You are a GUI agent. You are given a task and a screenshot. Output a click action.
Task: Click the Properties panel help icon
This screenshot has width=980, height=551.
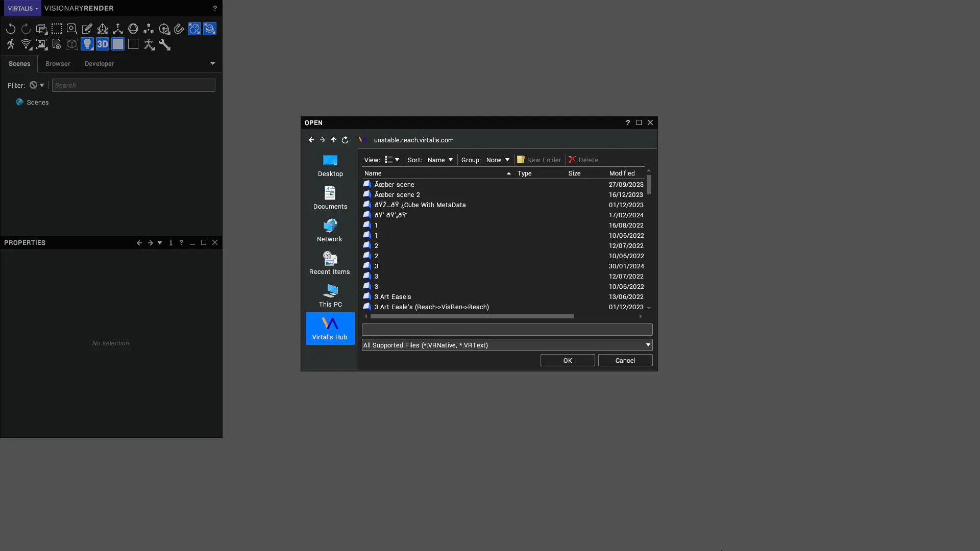pyautogui.click(x=181, y=243)
